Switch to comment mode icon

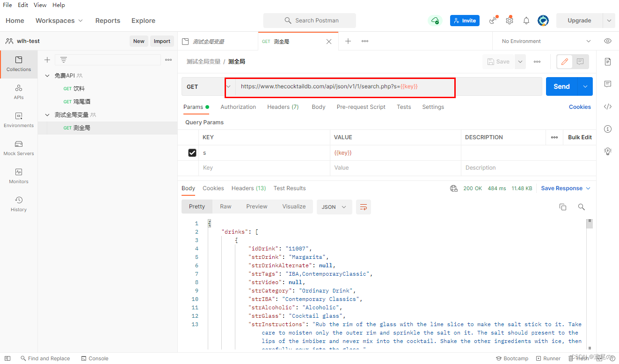(580, 62)
